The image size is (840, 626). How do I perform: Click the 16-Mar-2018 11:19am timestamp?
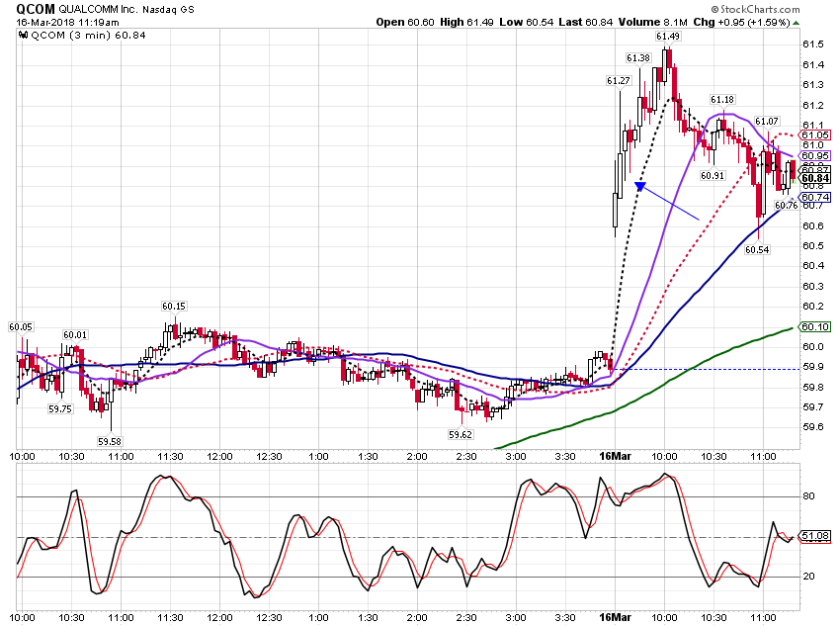click(x=67, y=23)
